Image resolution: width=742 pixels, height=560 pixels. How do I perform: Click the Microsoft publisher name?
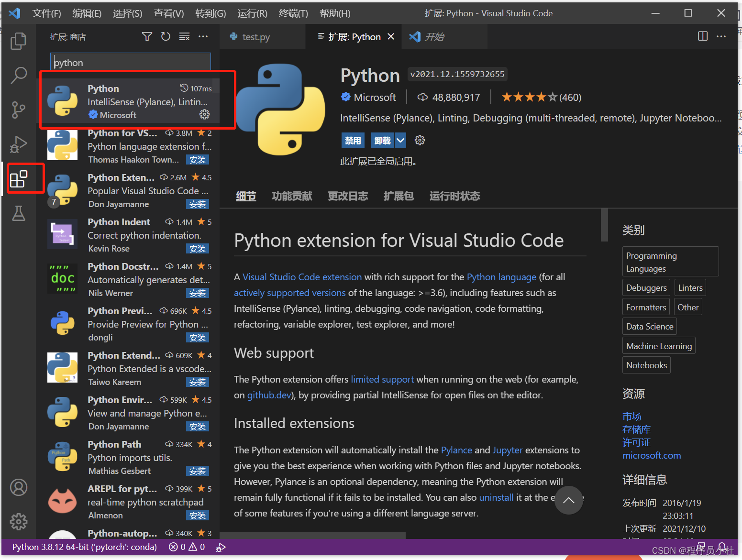click(x=375, y=97)
